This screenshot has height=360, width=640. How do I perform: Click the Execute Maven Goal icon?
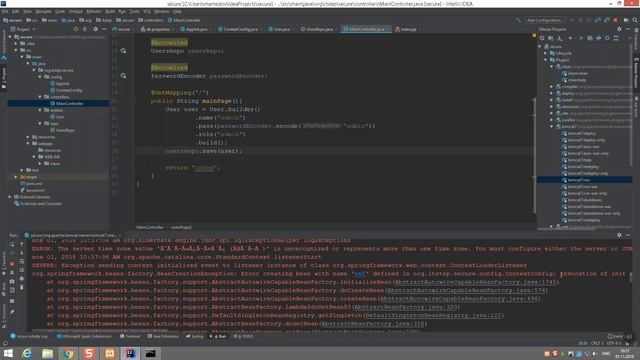point(590,38)
